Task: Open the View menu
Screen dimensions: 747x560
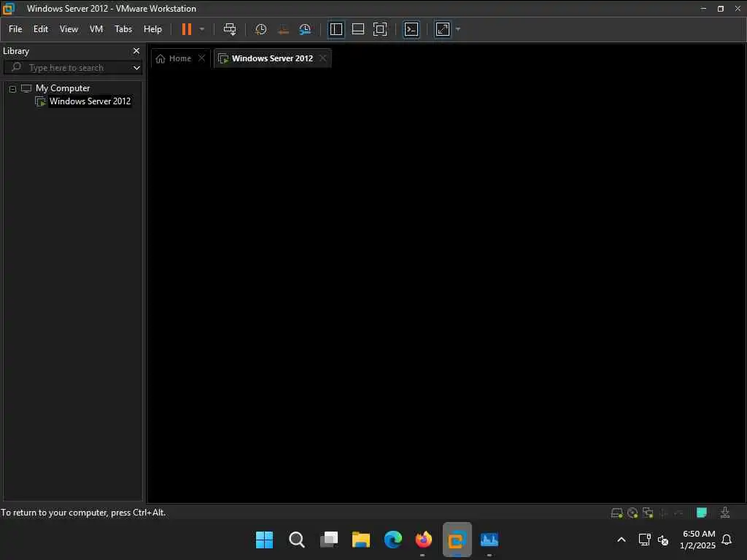Action: pos(69,29)
